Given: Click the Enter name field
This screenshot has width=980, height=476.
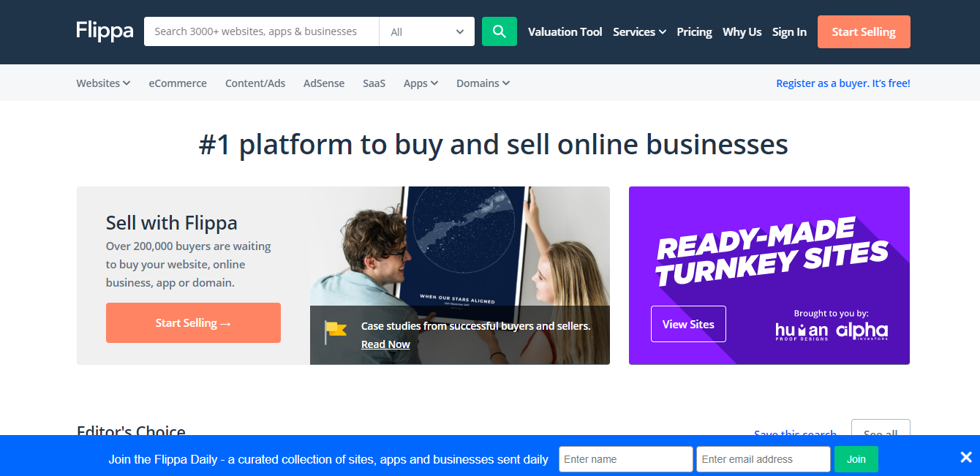Looking at the screenshot, I should [626, 459].
